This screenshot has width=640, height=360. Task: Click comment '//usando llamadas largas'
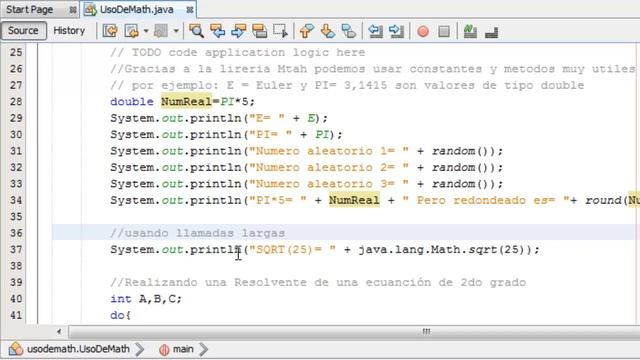(x=198, y=233)
